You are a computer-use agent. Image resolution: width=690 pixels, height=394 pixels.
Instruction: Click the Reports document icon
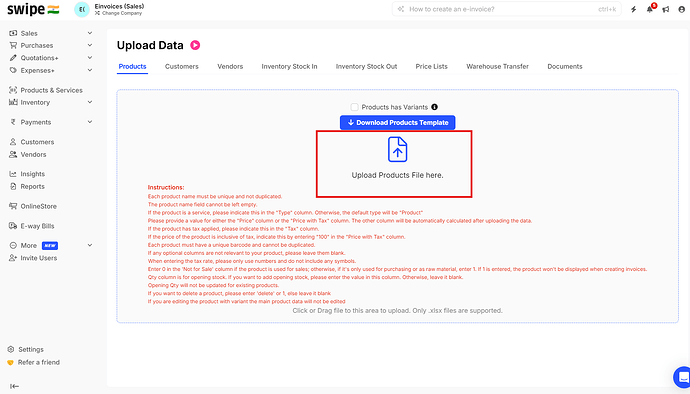click(13, 186)
